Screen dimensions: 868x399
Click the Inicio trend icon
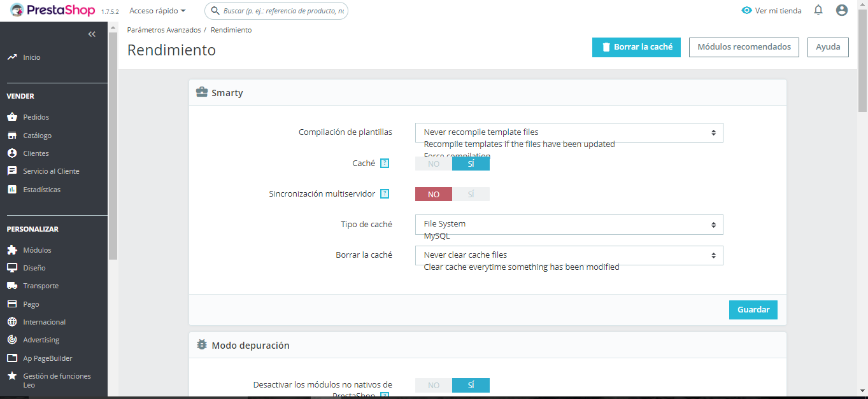click(x=11, y=57)
